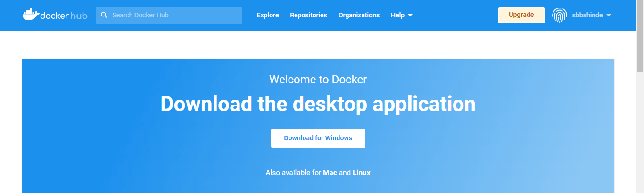The width and height of the screenshot is (644, 193).
Task: Follow the Mac download link
Action: pos(330,173)
